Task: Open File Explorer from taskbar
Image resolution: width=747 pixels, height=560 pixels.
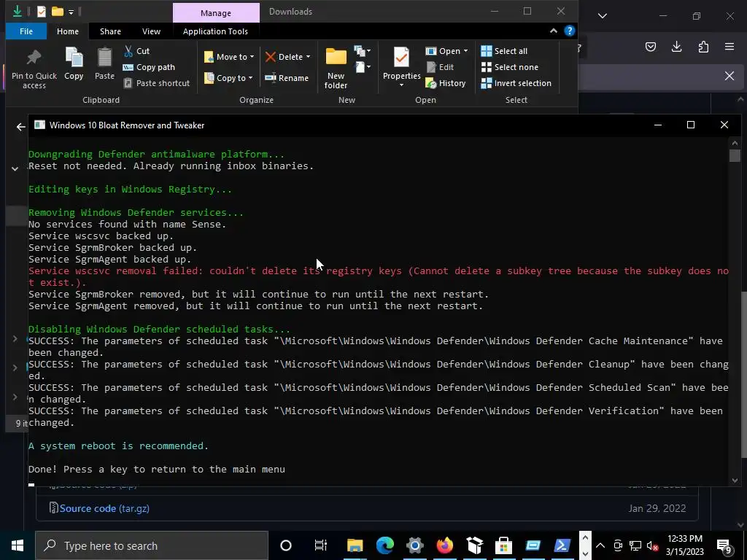Action: tap(355, 545)
